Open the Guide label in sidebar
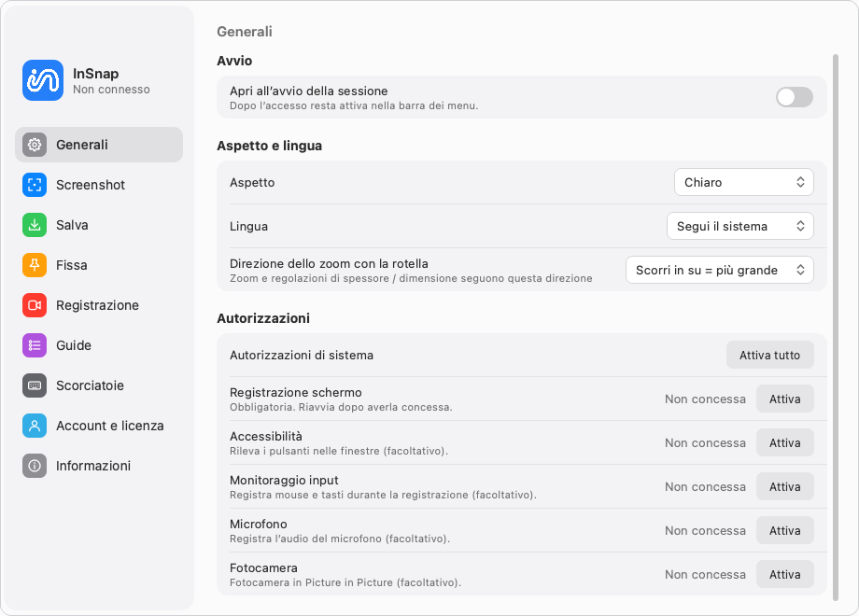The image size is (859, 616). [74, 345]
